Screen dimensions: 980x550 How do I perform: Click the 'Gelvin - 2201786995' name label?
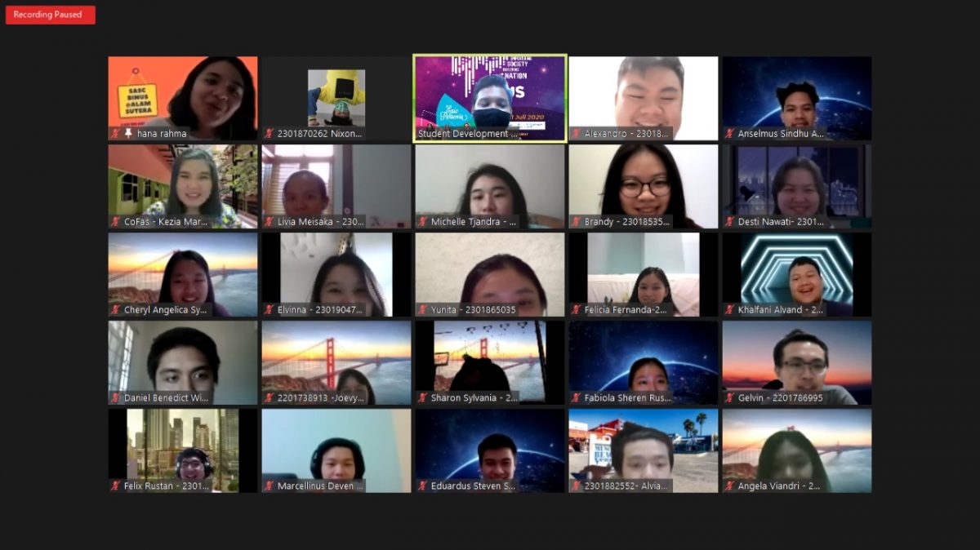pos(780,397)
